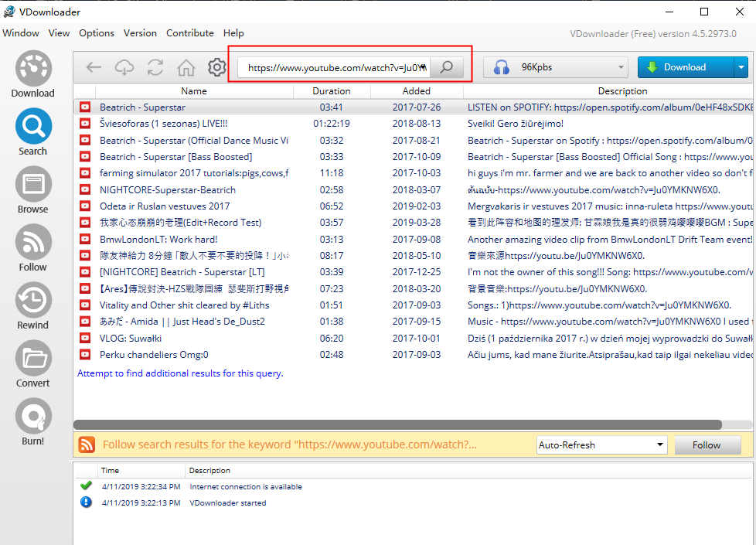Click the duration 01:22:19 cell
This screenshot has width=756, height=545.
click(x=332, y=124)
